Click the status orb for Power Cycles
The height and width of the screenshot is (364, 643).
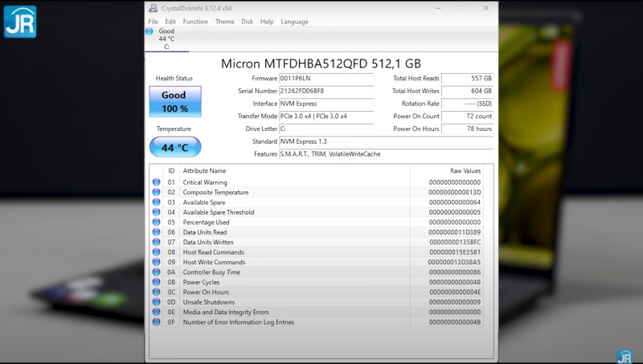click(156, 281)
